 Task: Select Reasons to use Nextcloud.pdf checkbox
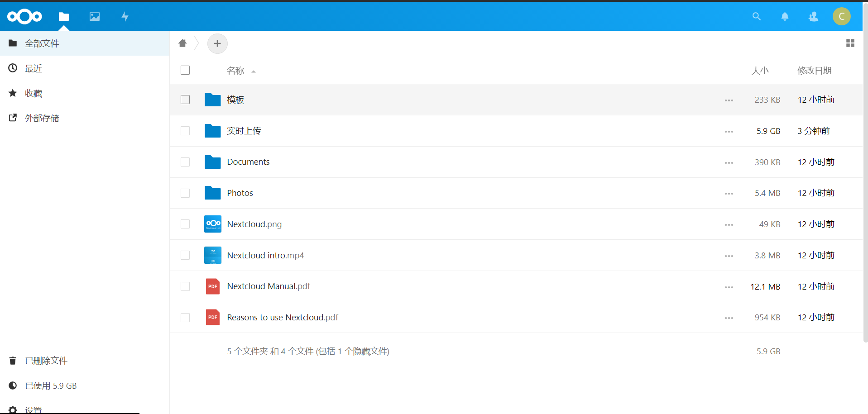(x=185, y=318)
